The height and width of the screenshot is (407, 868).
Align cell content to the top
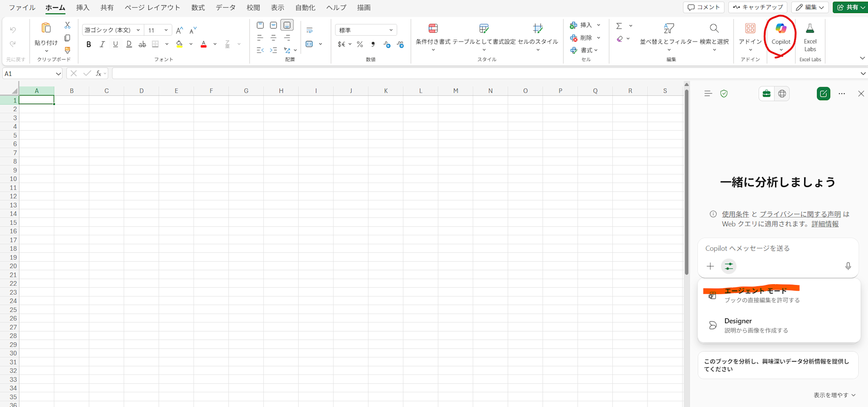260,25
